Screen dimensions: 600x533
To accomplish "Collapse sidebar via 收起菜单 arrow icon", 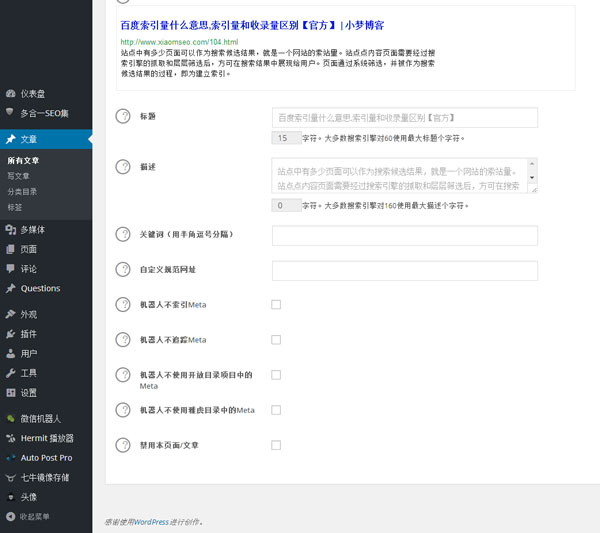I will coord(11,517).
